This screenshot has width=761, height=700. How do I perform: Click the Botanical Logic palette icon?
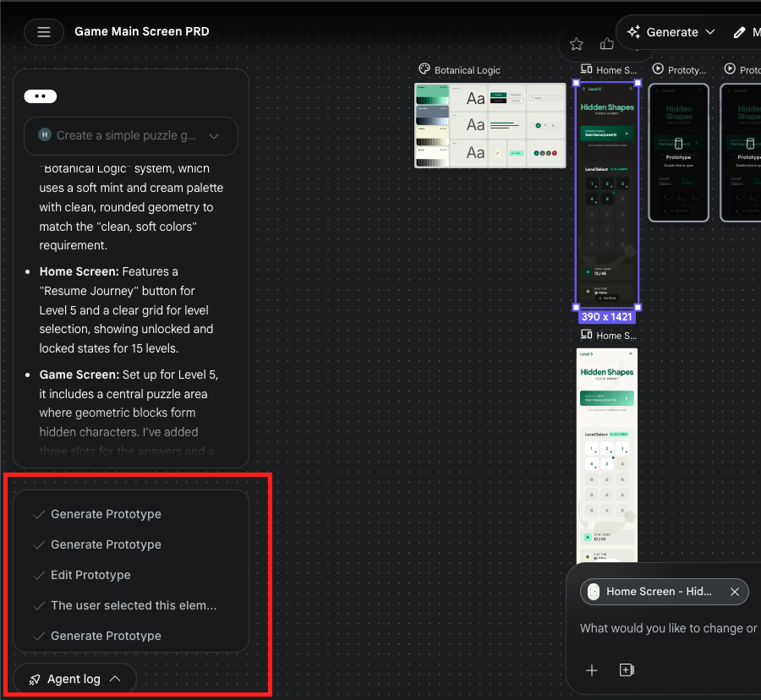(424, 70)
